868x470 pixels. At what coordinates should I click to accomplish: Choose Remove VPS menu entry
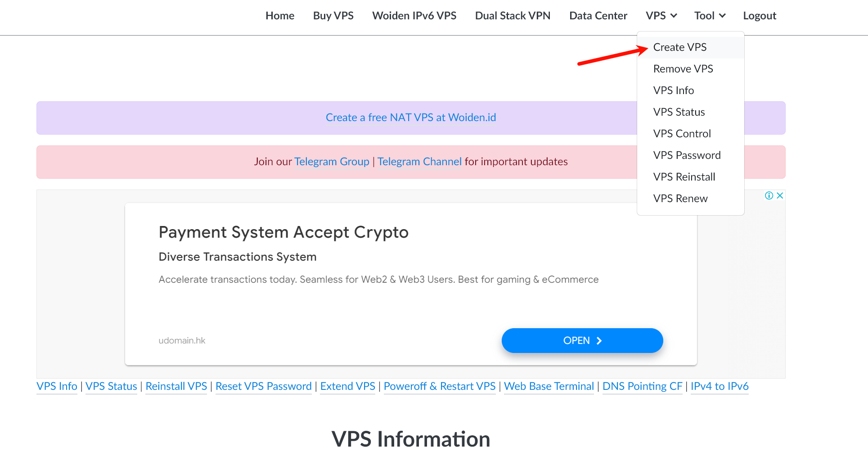(x=683, y=69)
